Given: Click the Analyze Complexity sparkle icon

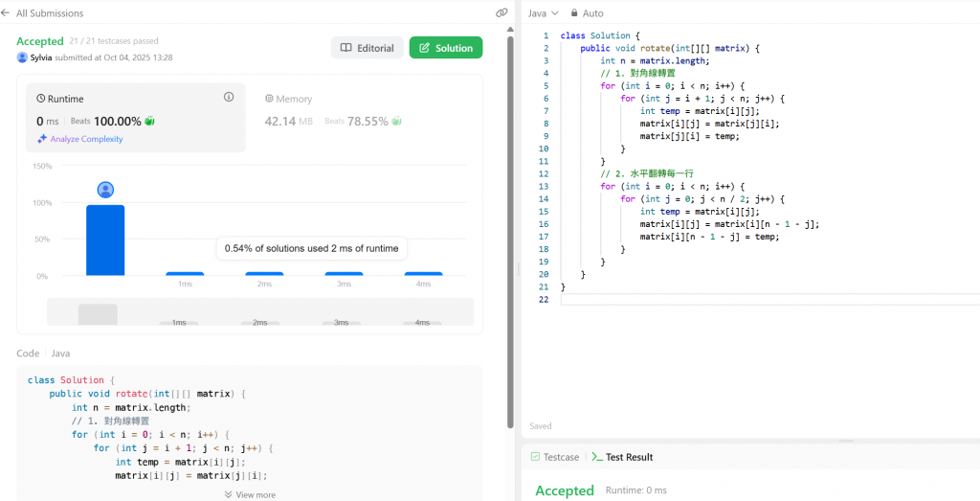Looking at the screenshot, I should pos(42,139).
